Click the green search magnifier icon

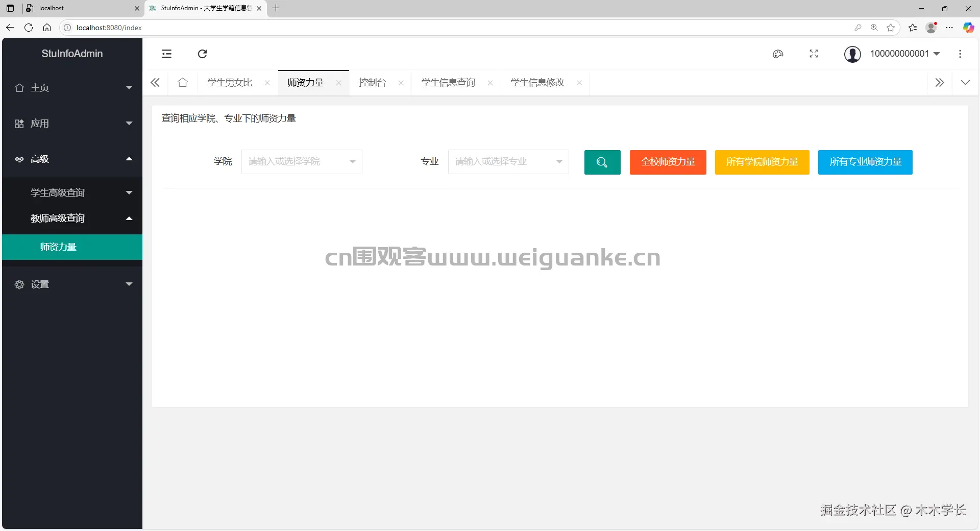pyautogui.click(x=602, y=162)
